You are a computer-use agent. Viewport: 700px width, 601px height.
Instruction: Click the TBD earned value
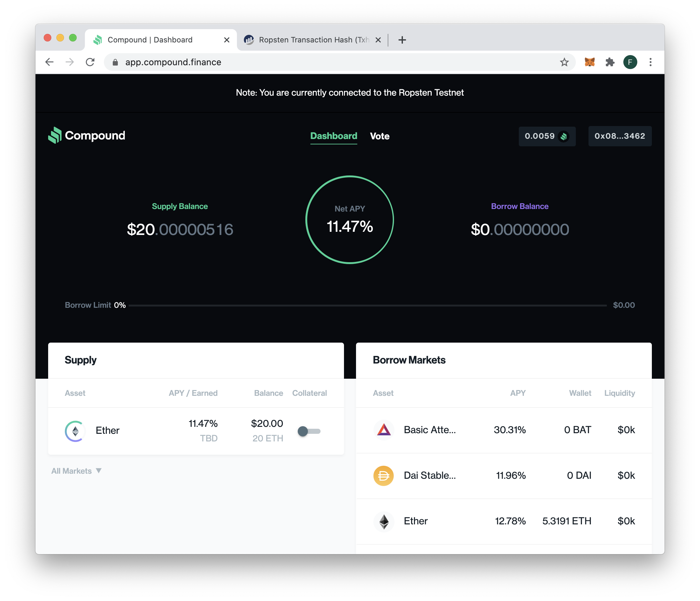click(208, 439)
